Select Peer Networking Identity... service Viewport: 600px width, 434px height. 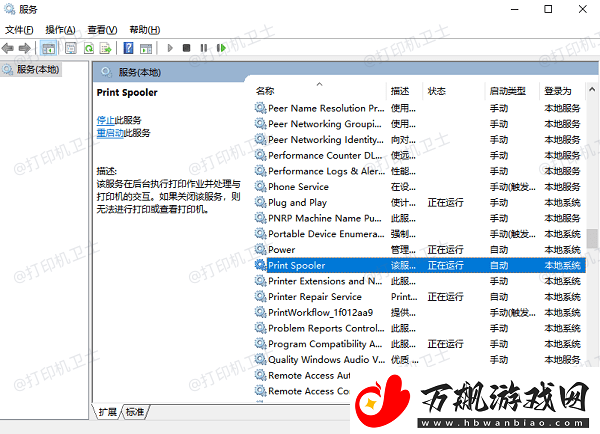[420, 140]
